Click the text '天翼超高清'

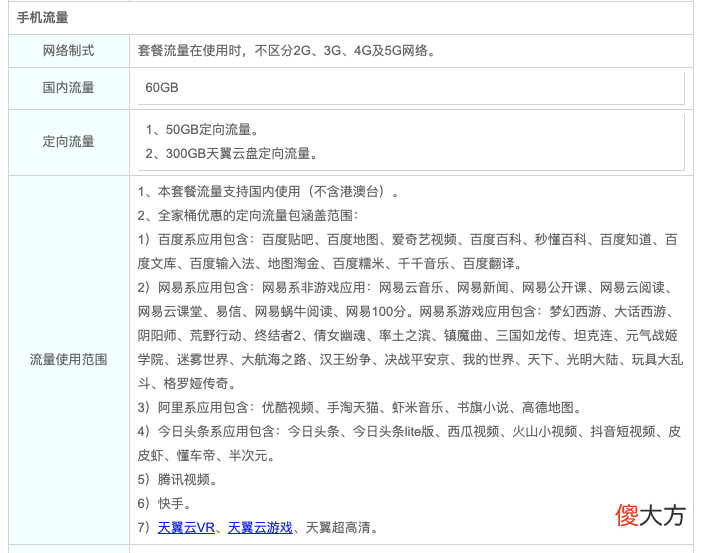pos(338,527)
